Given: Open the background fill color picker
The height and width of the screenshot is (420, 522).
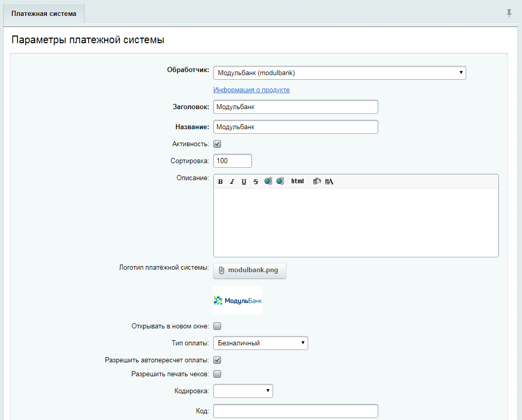Looking at the screenshot, I should tap(317, 181).
